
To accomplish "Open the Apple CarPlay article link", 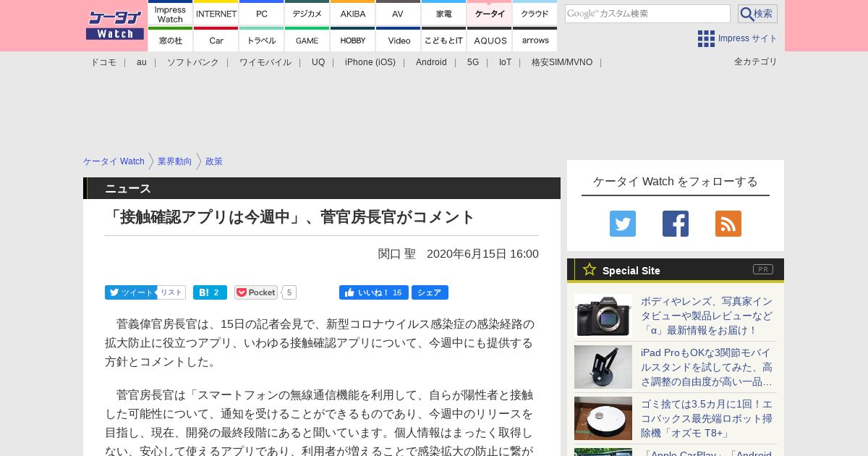I will [x=707, y=453].
